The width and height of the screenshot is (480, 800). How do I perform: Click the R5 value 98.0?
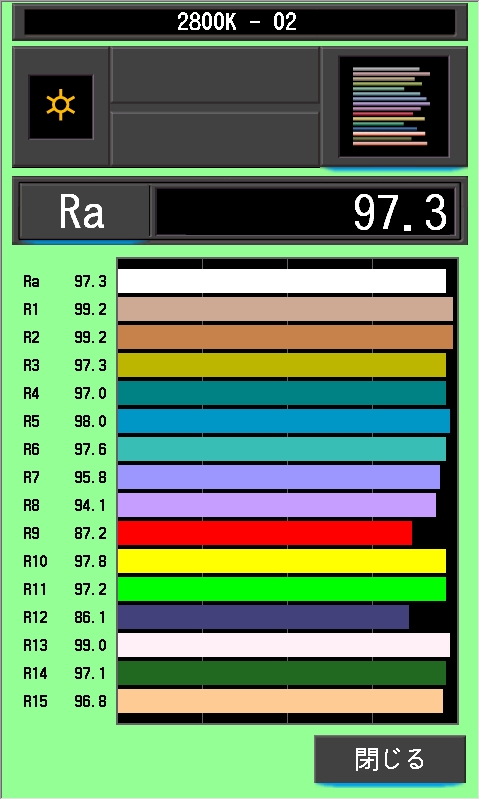coord(90,421)
